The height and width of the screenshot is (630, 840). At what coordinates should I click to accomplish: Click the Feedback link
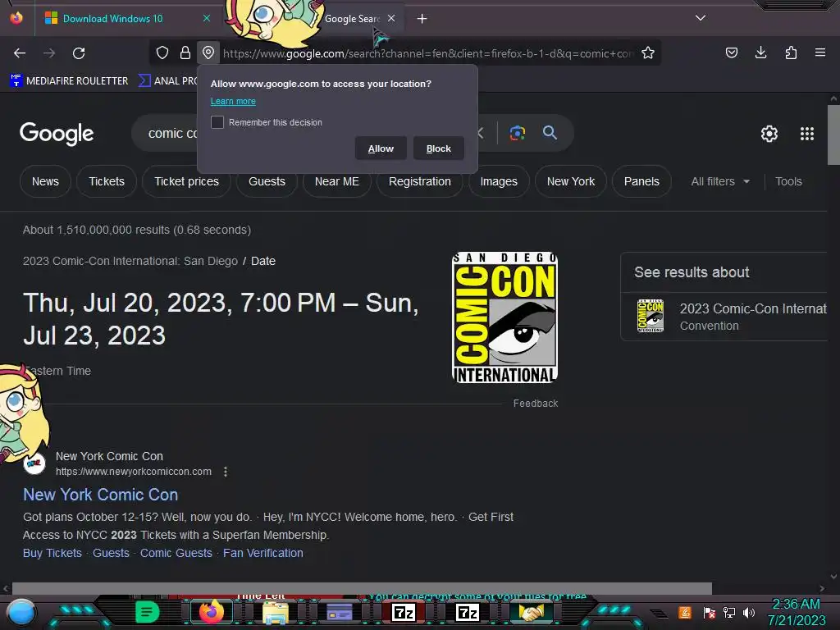click(x=535, y=404)
